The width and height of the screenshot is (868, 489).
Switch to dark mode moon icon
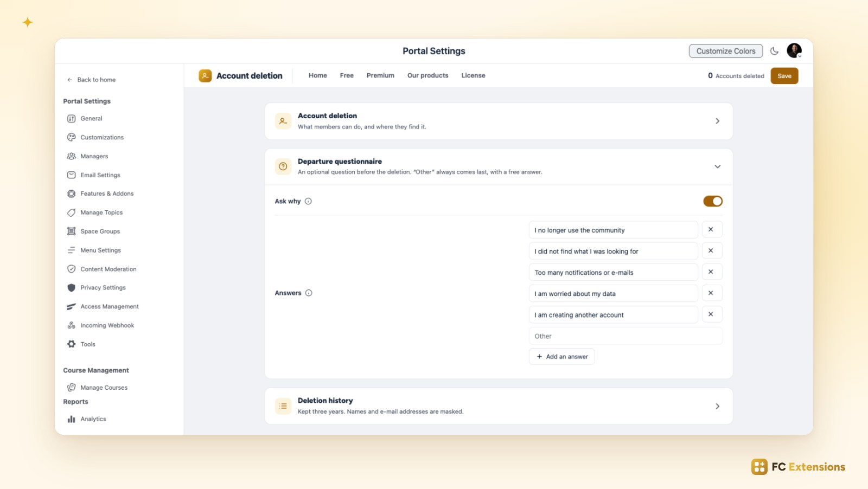coord(774,51)
